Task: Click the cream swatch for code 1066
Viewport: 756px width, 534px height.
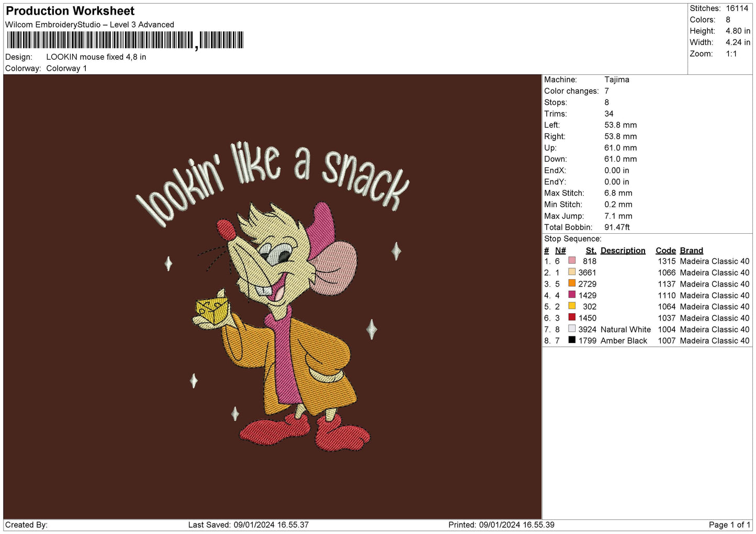Action: (x=572, y=272)
